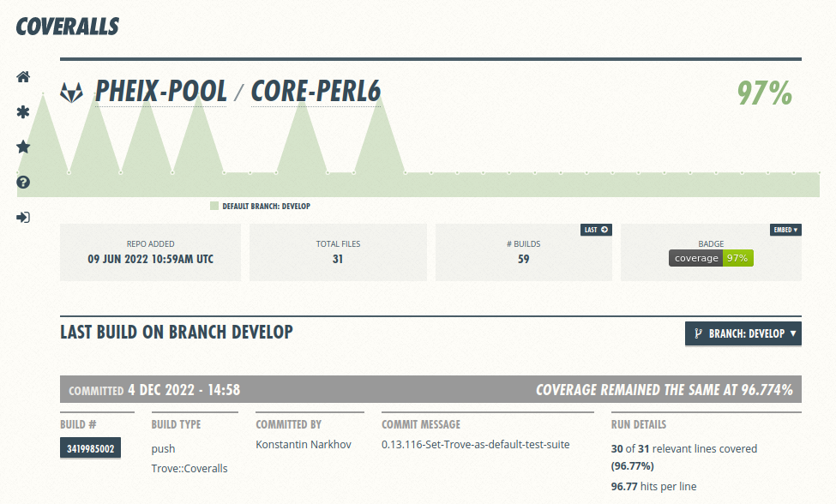Click the green default branch legend swatch

[214, 207]
